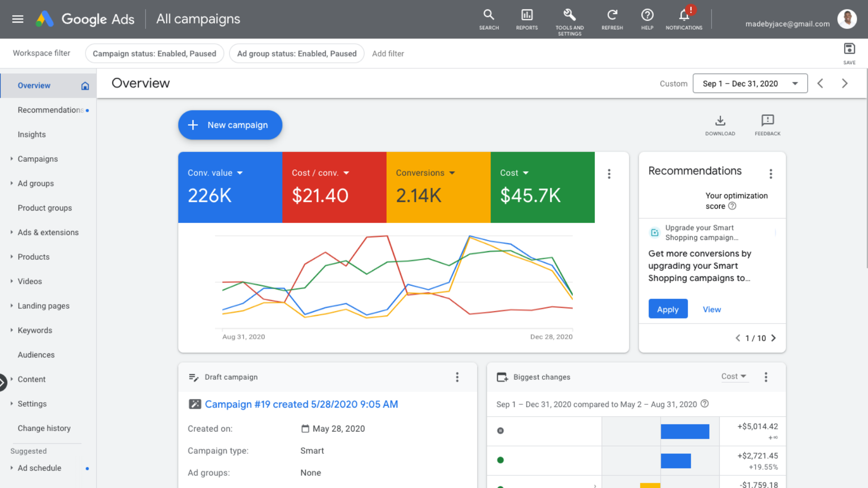Click the Refresh icon
This screenshot has width=868, height=488.
[x=612, y=15]
